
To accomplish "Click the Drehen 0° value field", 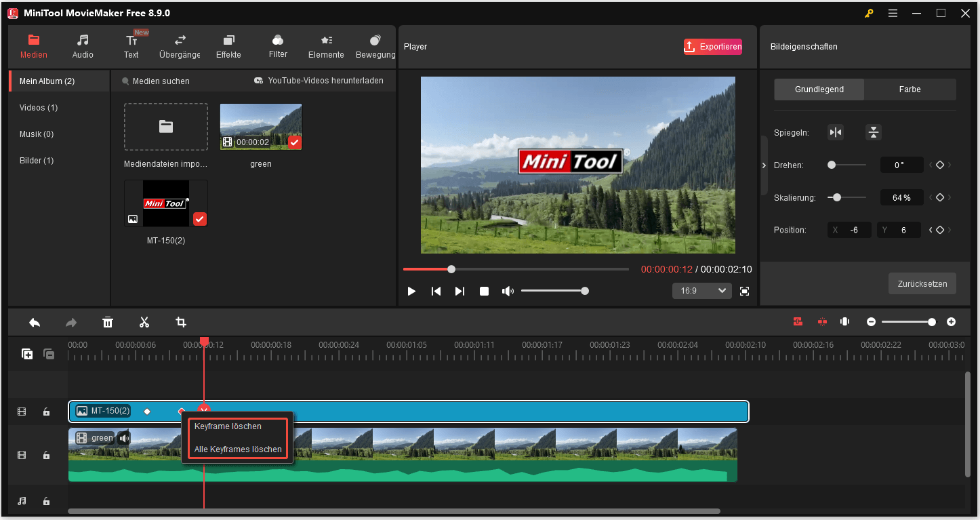I will click(x=901, y=165).
